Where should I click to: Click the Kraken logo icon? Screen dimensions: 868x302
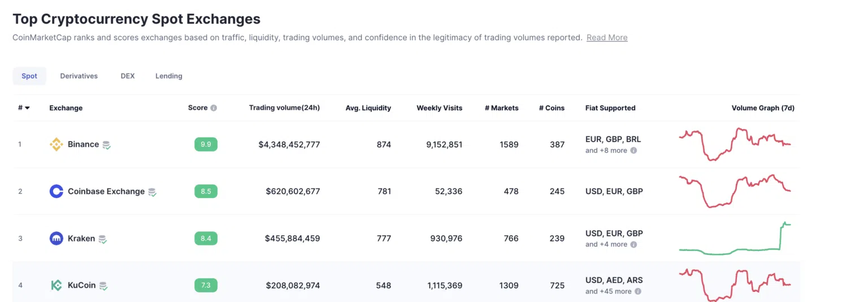coord(56,238)
